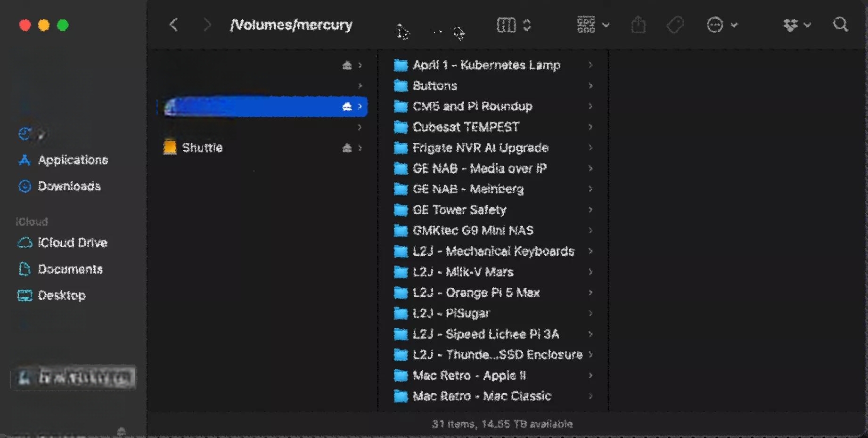
Task: Go to Documents sidebar location
Action: 70,269
